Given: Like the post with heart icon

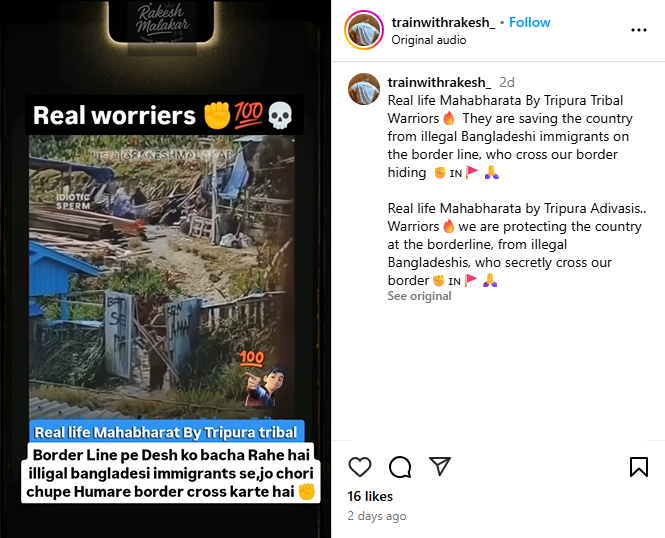Looking at the screenshot, I should [x=360, y=467].
